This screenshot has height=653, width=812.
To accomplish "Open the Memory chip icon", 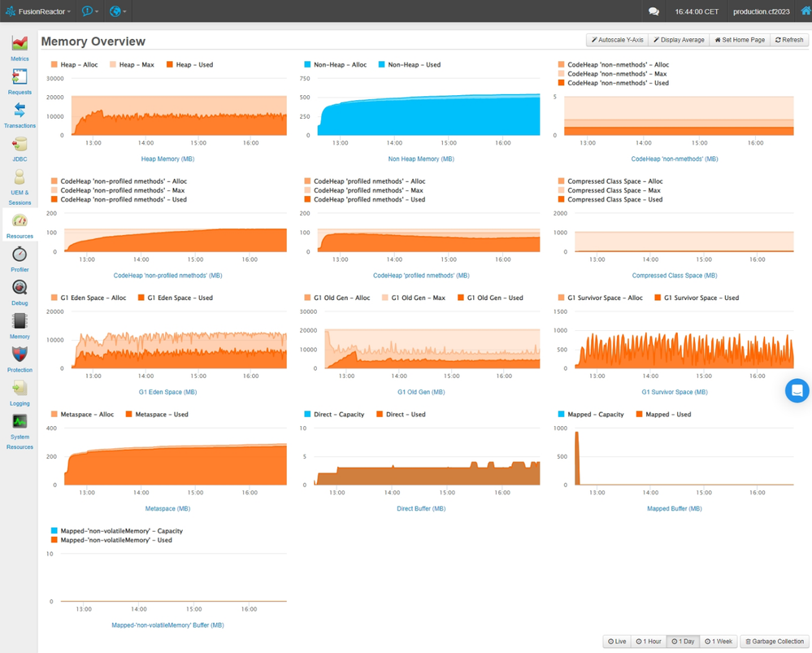I will 20,321.
